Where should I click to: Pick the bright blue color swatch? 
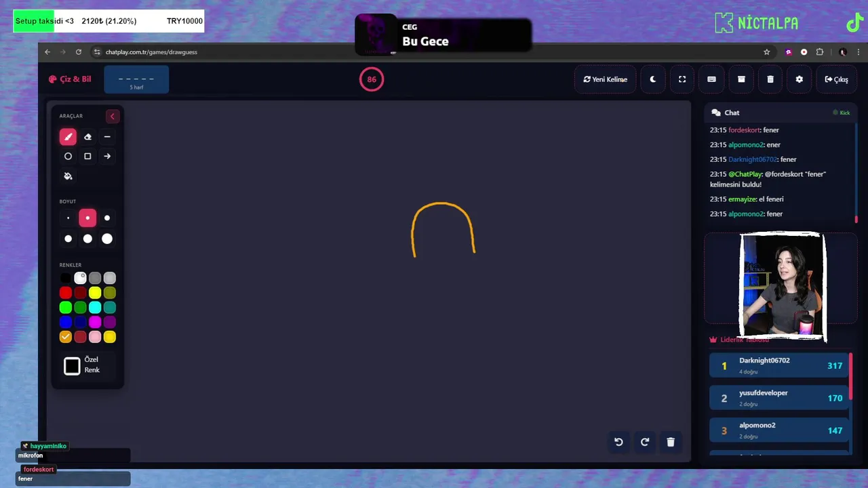coord(66,322)
